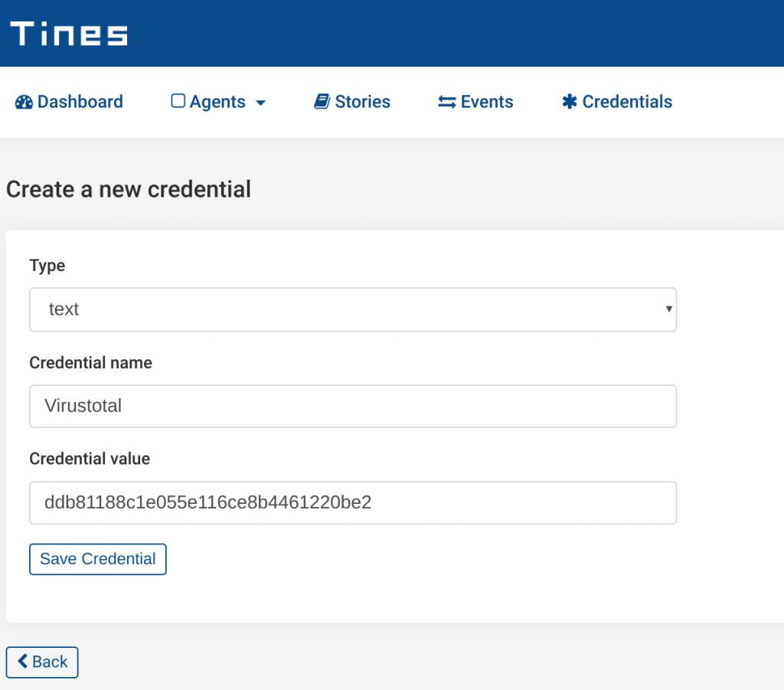Focus the Credential value field
Image resolution: width=784 pixels, height=690 pixels.
[353, 502]
